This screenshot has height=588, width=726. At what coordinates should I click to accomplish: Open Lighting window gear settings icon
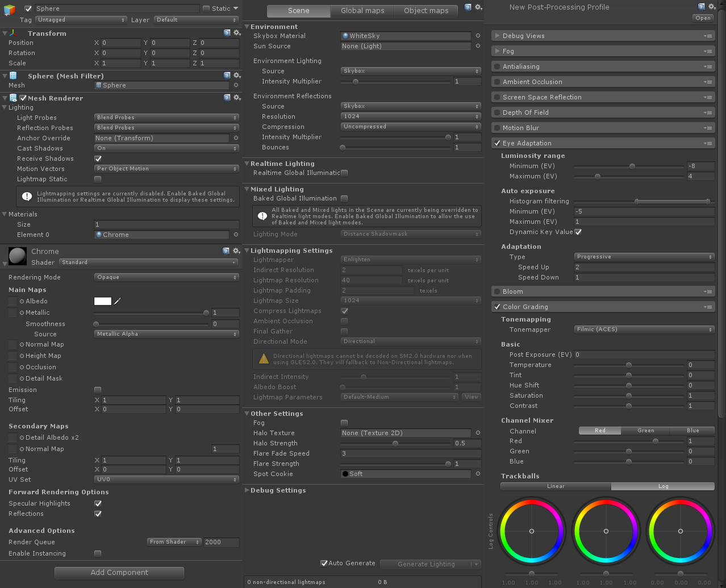coord(479,7)
